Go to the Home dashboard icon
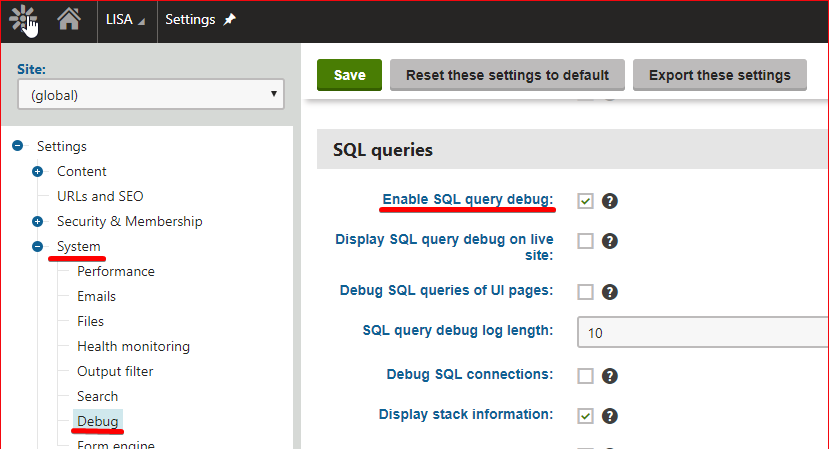 tap(69, 20)
